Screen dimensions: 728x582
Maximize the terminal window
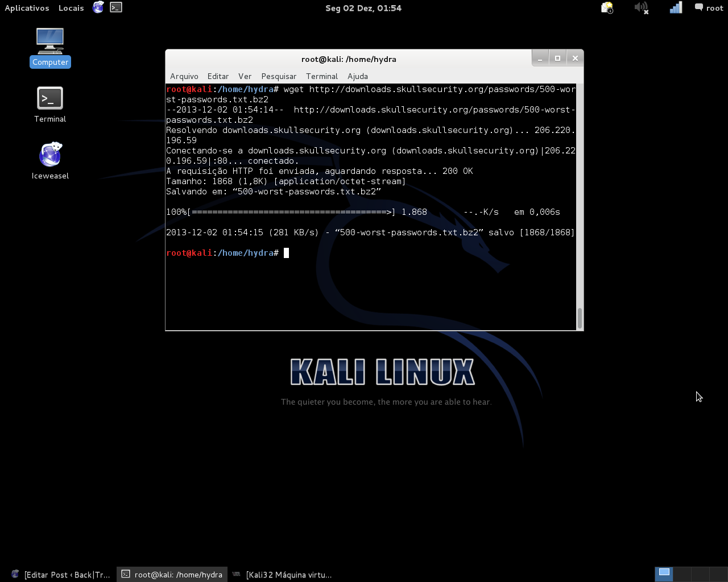(x=557, y=58)
